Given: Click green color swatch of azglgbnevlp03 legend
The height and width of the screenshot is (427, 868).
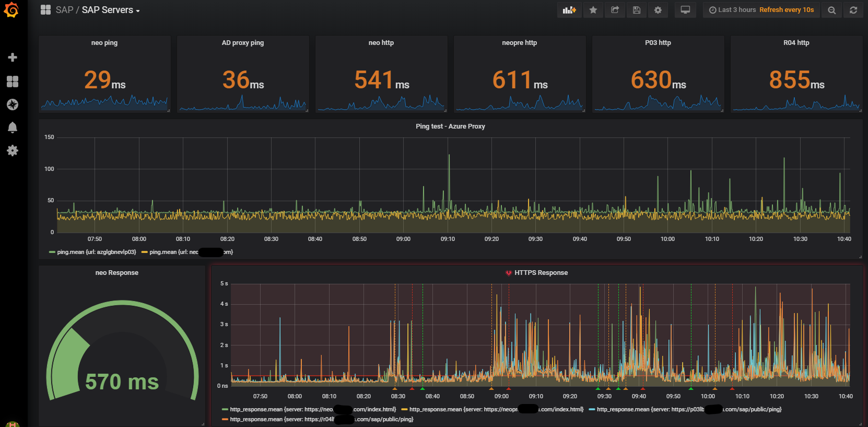Looking at the screenshot, I should pos(52,252).
